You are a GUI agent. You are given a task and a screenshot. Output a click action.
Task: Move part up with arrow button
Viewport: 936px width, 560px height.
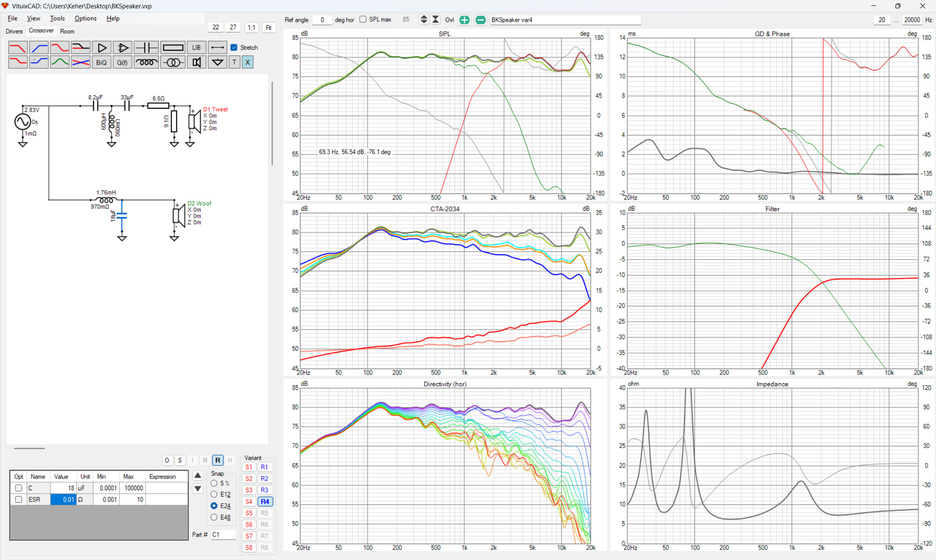(197, 475)
